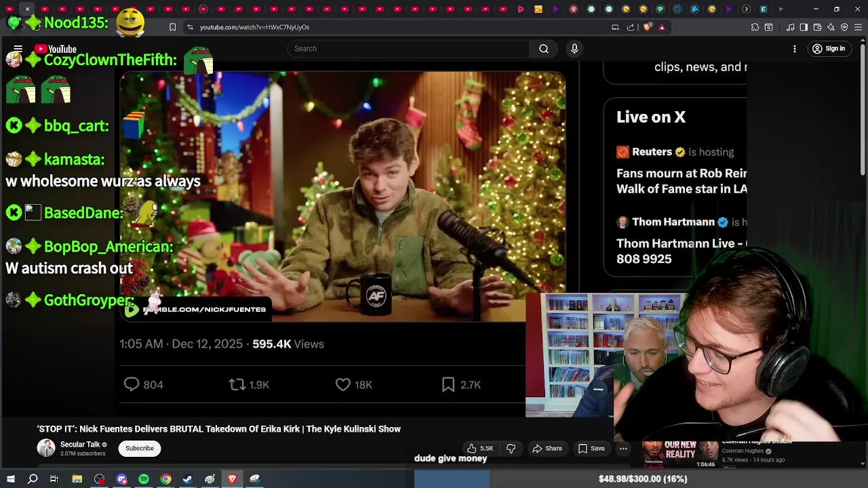Save the video to a playlist
The height and width of the screenshot is (488, 868).
point(591,449)
